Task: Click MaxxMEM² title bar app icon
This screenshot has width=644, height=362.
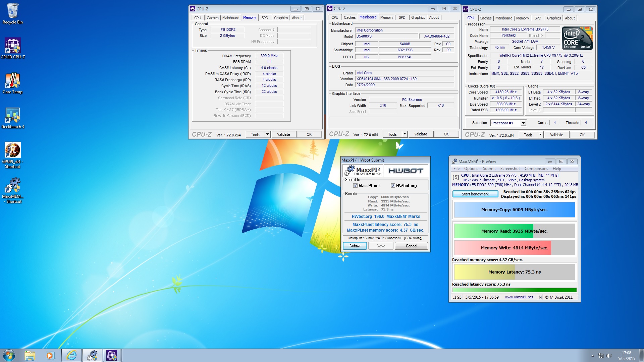Action: pos(454,161)
